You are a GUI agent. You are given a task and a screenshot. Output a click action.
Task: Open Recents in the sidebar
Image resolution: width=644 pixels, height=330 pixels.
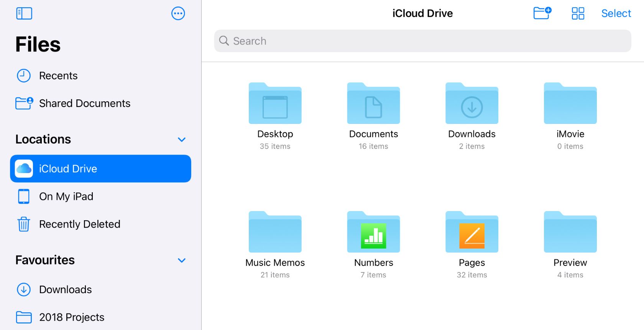100,76
